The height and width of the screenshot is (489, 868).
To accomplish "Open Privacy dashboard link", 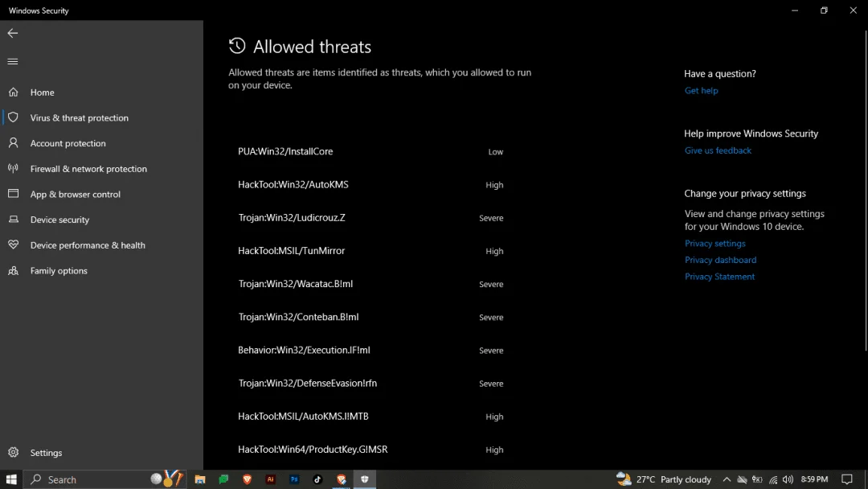I will [x=720, y=260].
